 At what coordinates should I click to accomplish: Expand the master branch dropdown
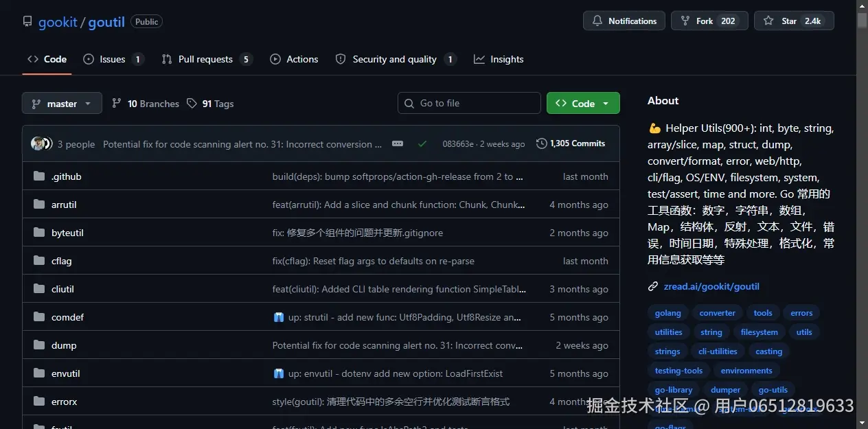pyautogui.click(x=62, y=103)
